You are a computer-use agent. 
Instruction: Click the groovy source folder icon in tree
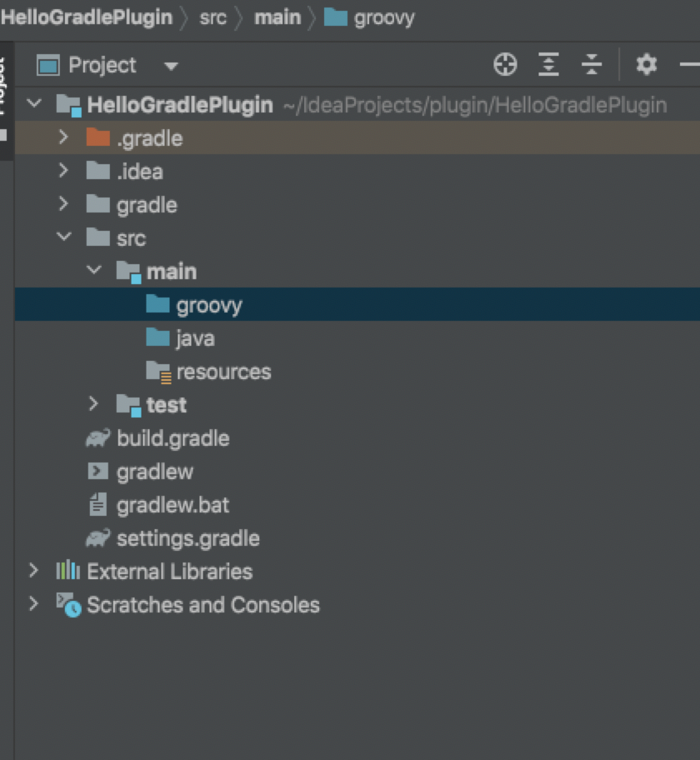pyautogui.click(x=157, y=304)
